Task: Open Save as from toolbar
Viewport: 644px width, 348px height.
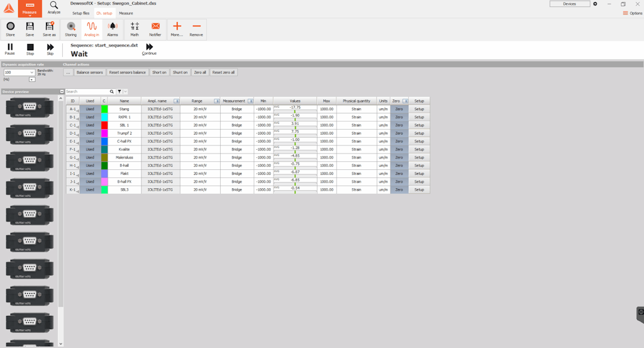Action: 49,29
